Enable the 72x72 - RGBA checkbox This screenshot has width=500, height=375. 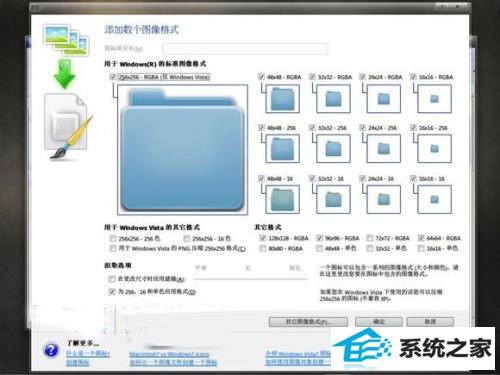click(x=370, y=238)
